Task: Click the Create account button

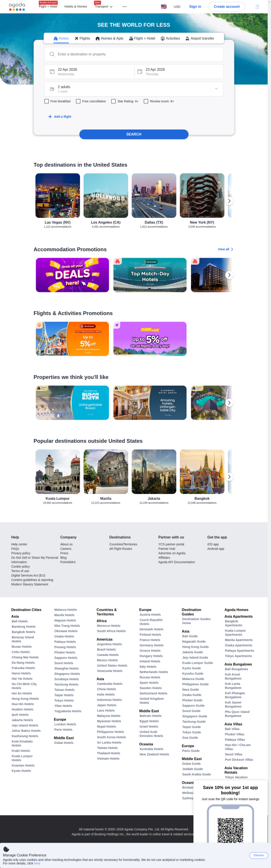Action: pos(227,7)
